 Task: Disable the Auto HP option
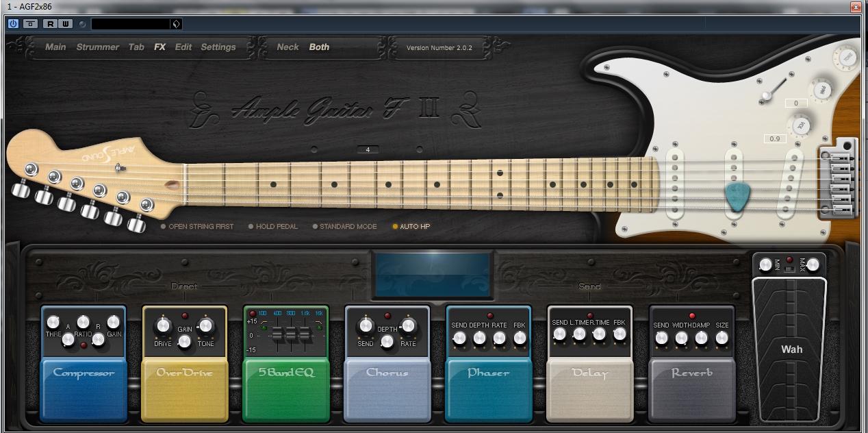pyautogui.click(x=411, y=226)
